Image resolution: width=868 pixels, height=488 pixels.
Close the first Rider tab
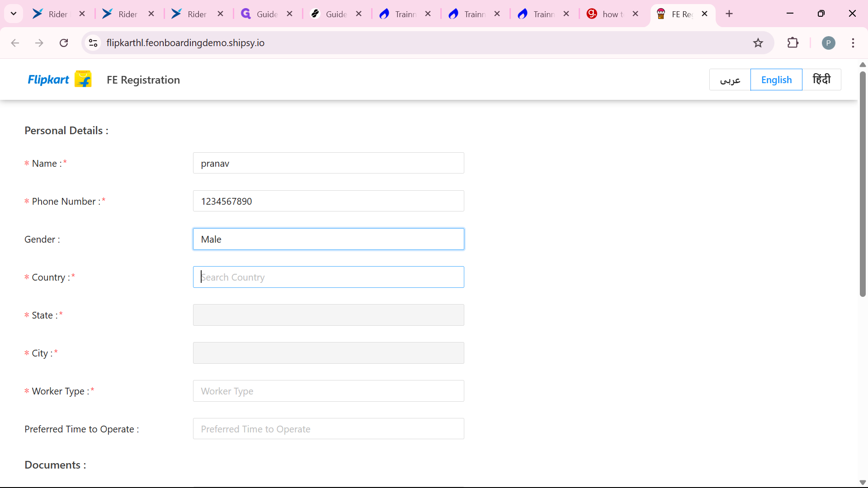click(82, 14)
